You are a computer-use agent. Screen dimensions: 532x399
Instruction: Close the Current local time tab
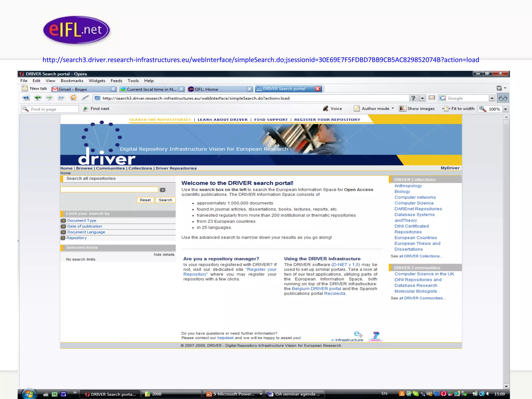click(x=182, y=89)
